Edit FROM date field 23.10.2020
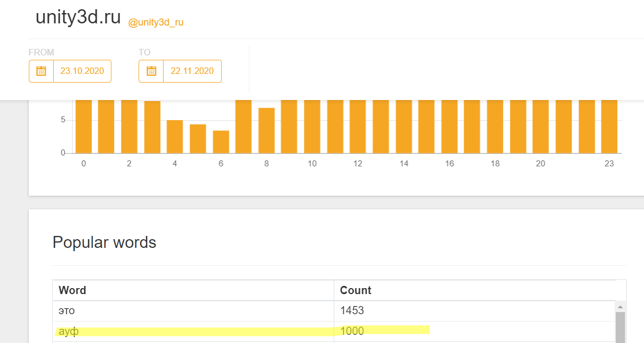 coord(82,71)
